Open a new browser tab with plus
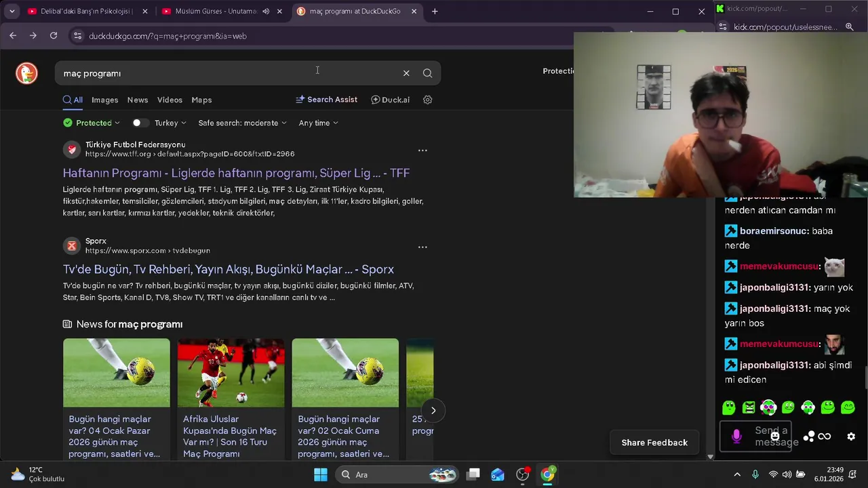The width and height of the screenshot is (868, 488). (x=435, y=12)
